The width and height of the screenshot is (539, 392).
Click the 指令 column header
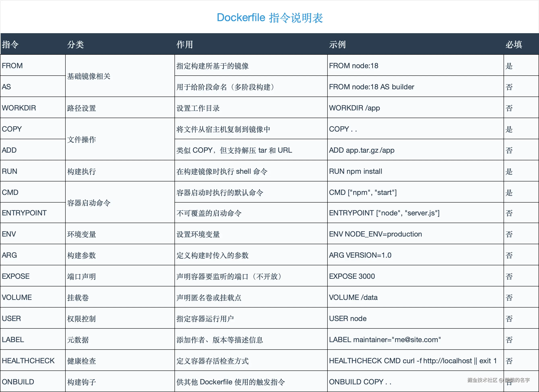click(10, 44)
